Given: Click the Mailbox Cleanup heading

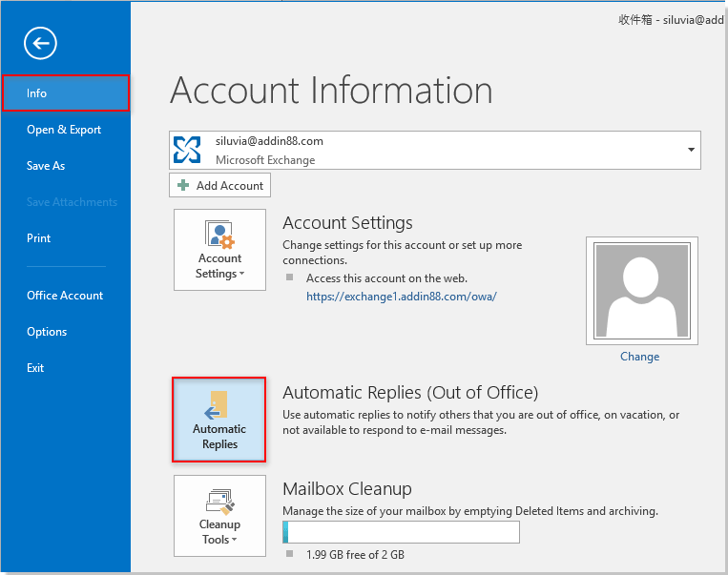Looking at the screenshot, I should [x=347, y=488].
